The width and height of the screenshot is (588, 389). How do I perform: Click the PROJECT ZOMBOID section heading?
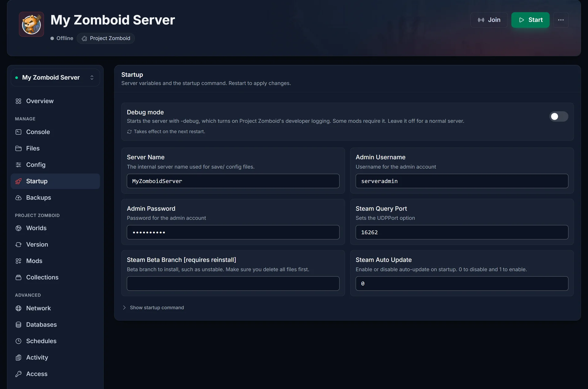click(37, 215)
